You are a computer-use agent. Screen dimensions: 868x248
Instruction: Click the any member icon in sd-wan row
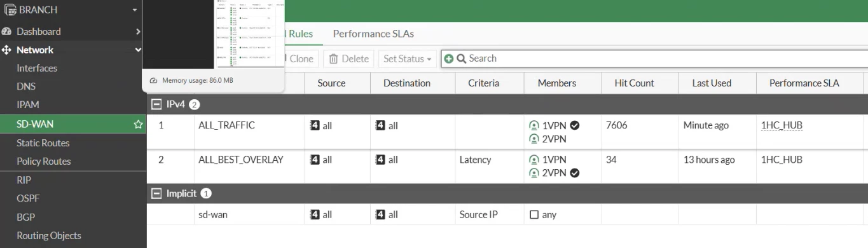coord(534,215)
